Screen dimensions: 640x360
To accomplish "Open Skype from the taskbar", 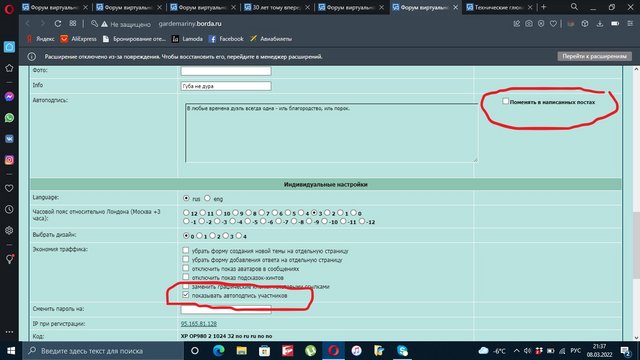I will click(x=402, y=351).
